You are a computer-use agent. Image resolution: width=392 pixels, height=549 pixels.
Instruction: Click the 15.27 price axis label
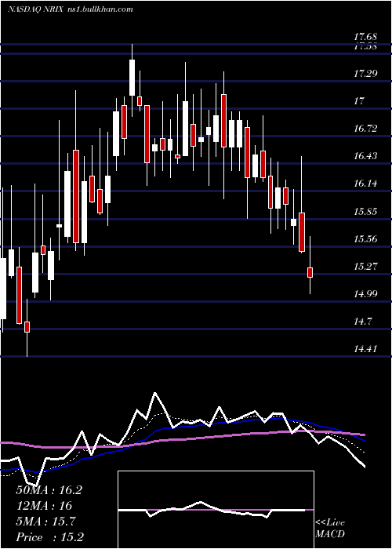(365, 267)
